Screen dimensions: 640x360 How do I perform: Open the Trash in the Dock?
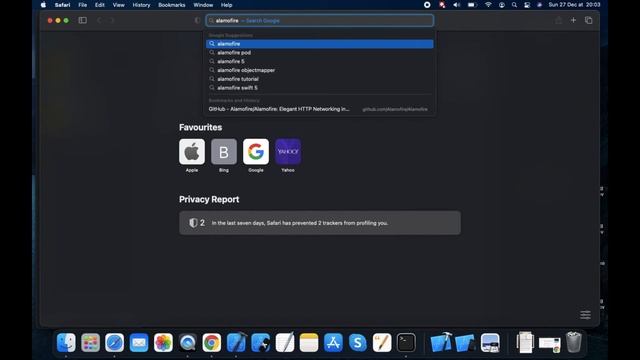[x=573, y=342]
